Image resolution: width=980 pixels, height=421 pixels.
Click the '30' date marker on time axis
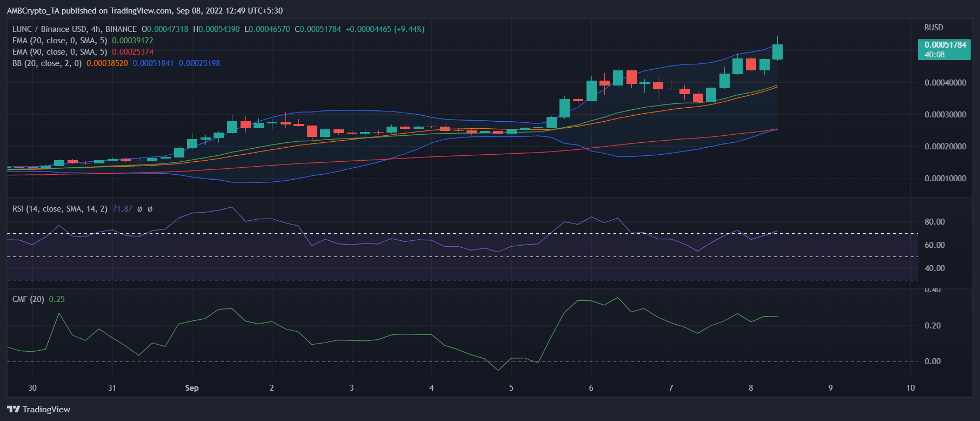click(32, 388)
